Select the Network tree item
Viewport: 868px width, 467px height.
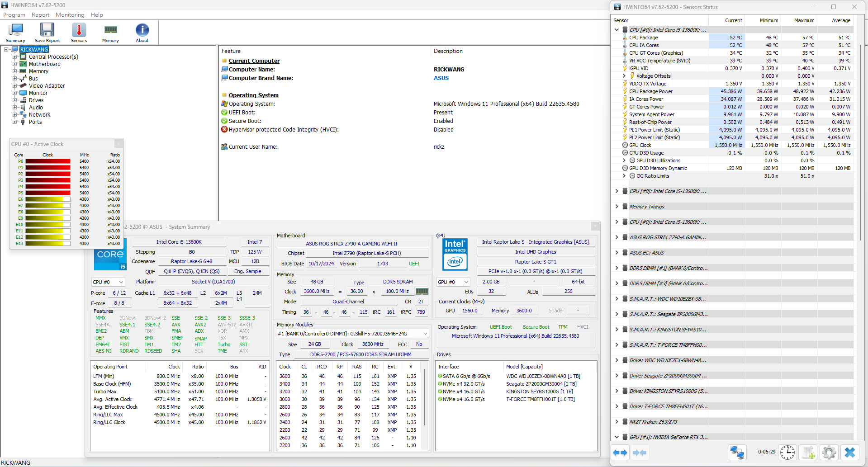39,115
